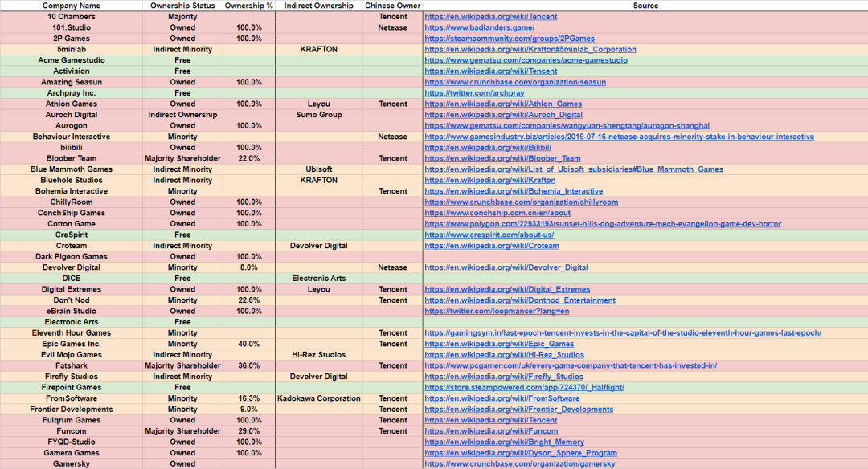868x469 pixels.
Task: Select the Blue Mammoth Games cell
Action: tap(72, 169)
